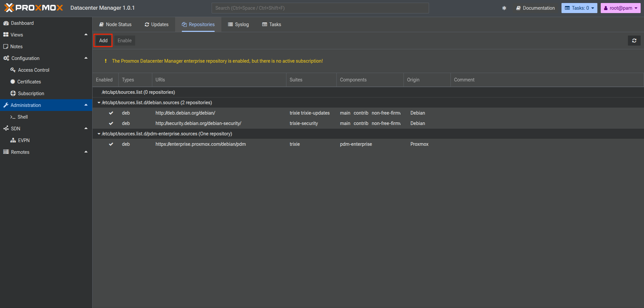Open the root@pam user menu
644x308 pixels.
point(621,8)
